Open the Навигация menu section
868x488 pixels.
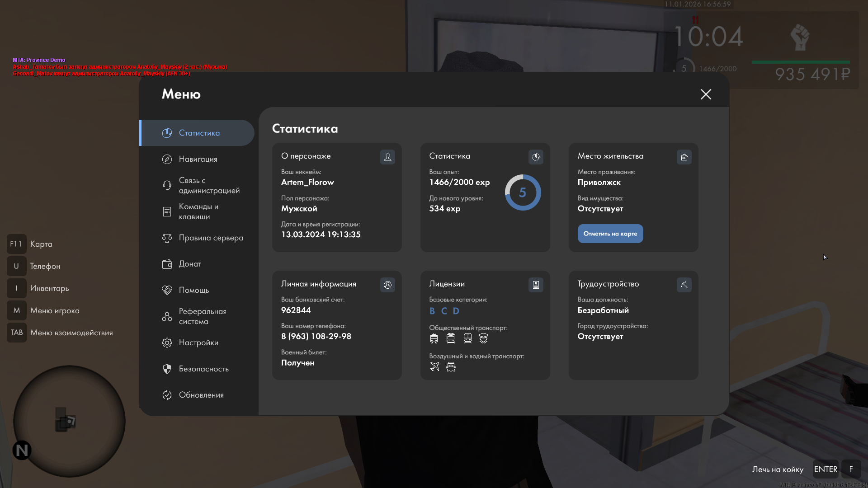[198, 159]
